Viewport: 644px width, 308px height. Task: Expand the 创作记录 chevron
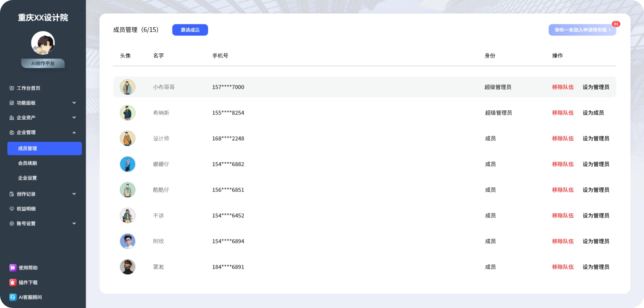(x=74, y=194)
